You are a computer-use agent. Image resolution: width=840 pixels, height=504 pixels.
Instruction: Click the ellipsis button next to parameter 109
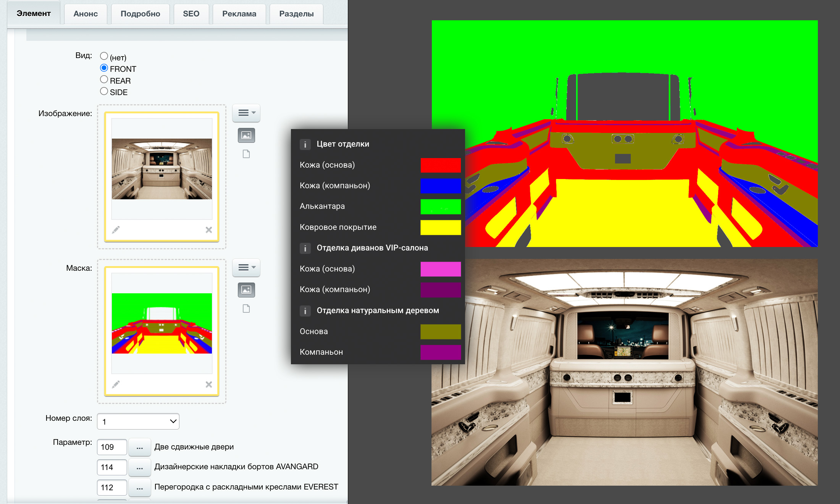[140, 447]
